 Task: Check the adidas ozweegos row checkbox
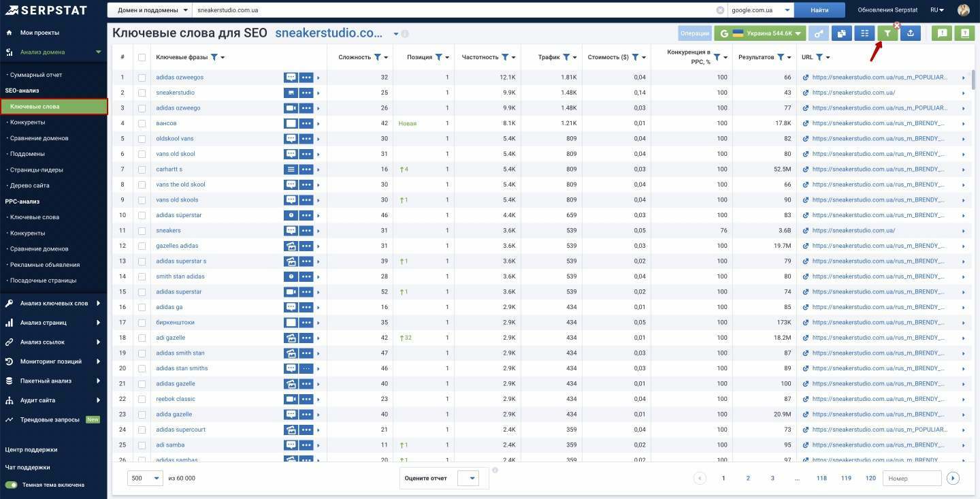coord(142,78)
